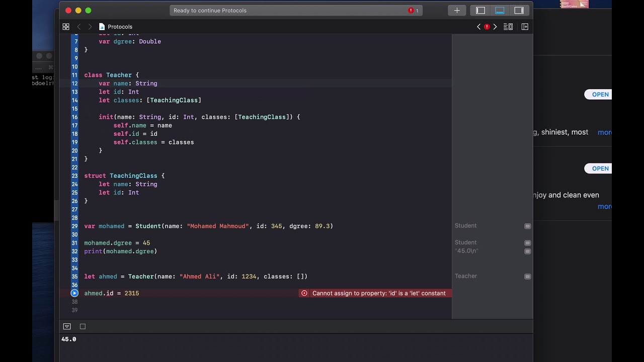The height and width of the screenshot is (362, 644).
Task: Click the 'self.classes = classes' code line
Action: [153, 142]
